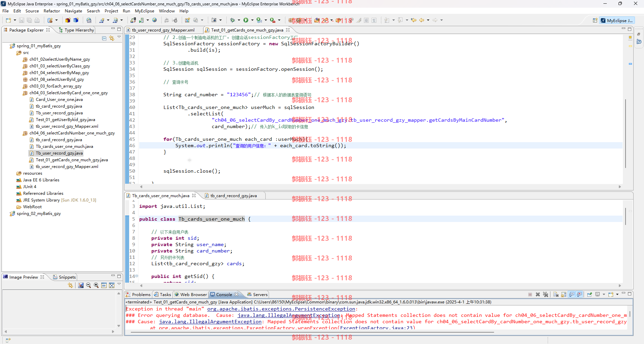The image size is (644, 344).
Task: Click the Console horizontal scrollbar
Action: (312, 332)
